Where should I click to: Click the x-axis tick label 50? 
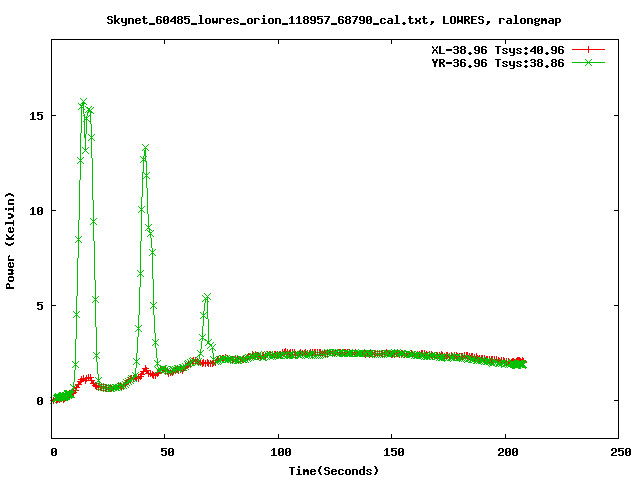pyautogui.click(x=167, y=452)
